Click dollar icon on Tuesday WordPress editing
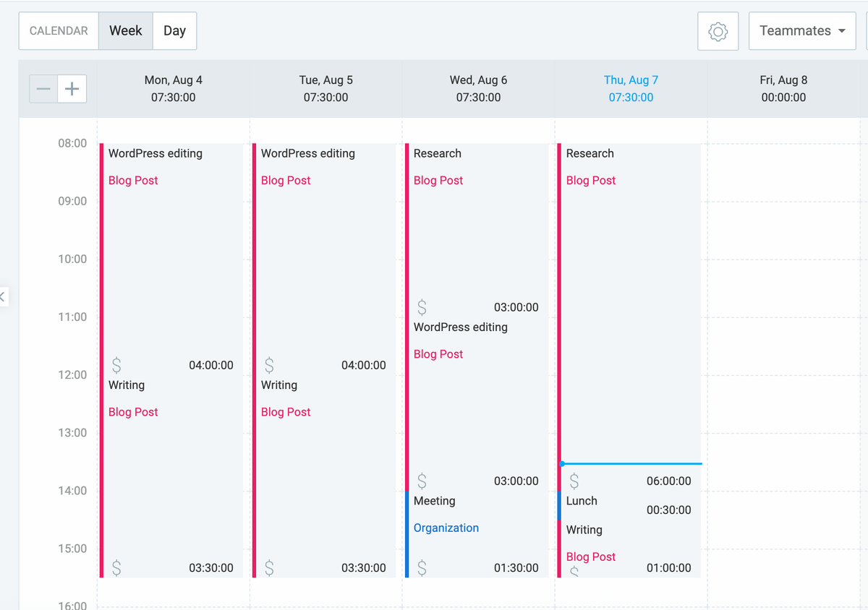Image resolution: width=868 pixels, height=610 pixels. point(269,365)
